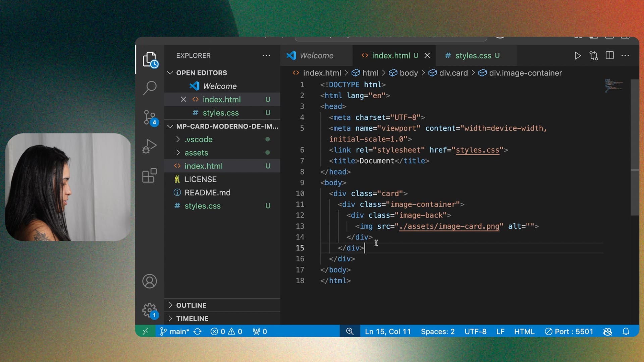Collapse the Open Editors section
The image size is (644, 362).
[x=201, y=73]
